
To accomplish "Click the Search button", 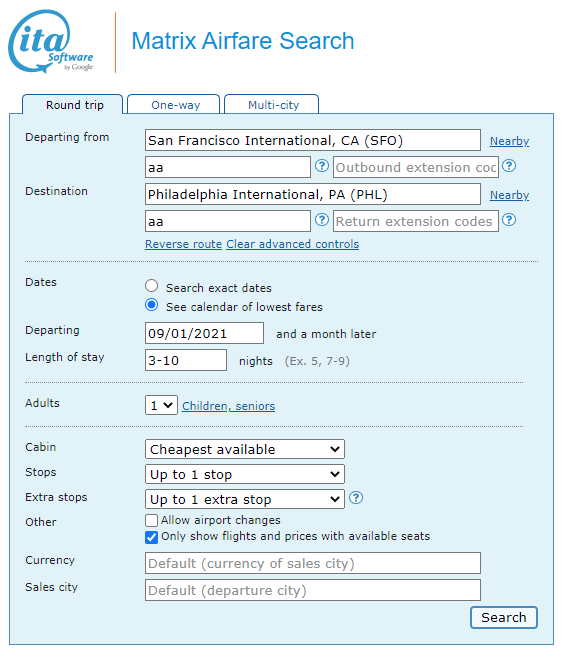I will 503,618.
